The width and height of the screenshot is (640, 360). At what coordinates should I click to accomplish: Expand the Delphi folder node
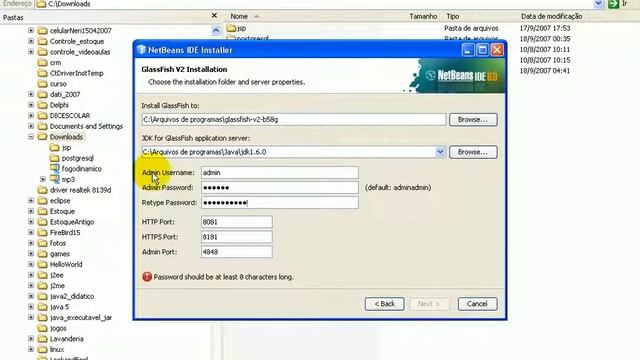31,104
